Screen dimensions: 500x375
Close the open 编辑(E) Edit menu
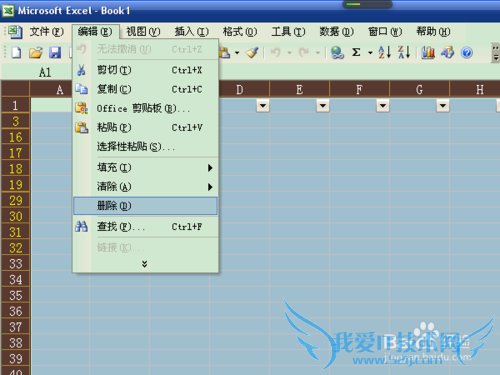tap(95, 32)
